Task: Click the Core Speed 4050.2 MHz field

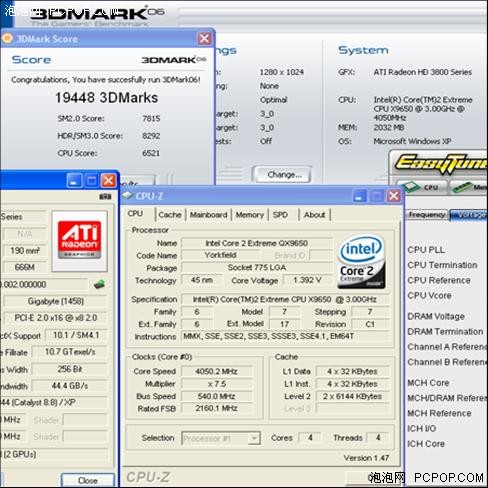Action: pos(216,371)
